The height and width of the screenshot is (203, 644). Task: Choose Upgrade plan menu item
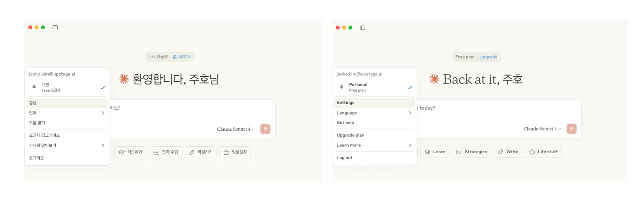(374, 135)
